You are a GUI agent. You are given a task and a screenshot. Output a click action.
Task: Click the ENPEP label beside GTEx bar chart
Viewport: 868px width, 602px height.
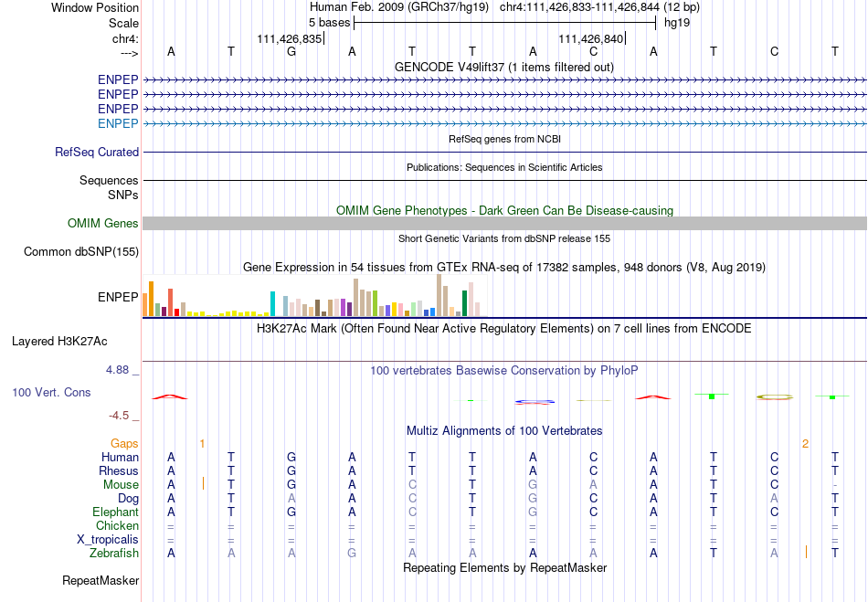point(118,297)
